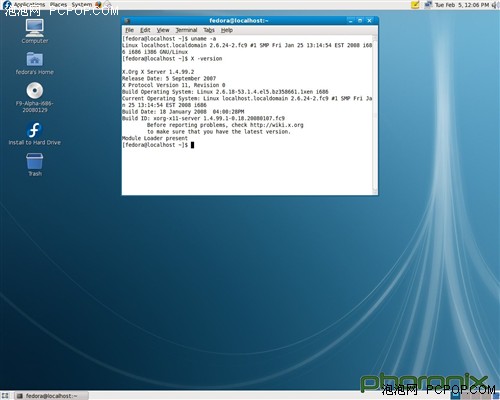
Task: Click the 'Build Date: 18 January 2008' line
Action: [x=183, y=112]
